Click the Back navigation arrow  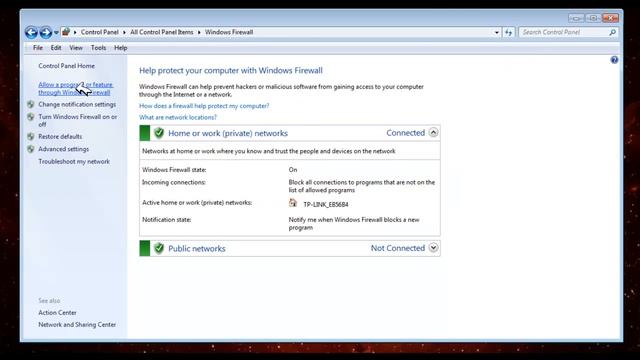[x=31, y=32]
